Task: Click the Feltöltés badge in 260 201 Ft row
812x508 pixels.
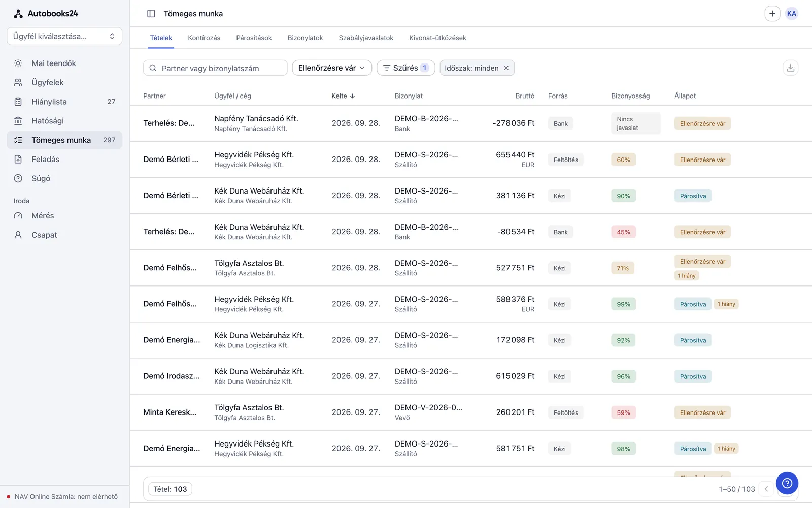Action: pos(565,412)
